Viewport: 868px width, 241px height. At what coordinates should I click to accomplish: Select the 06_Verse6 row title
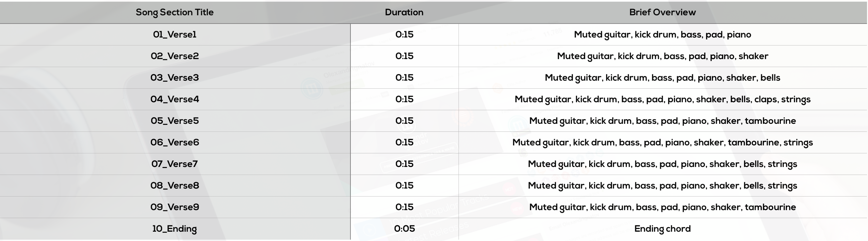[x=174, y=142]
